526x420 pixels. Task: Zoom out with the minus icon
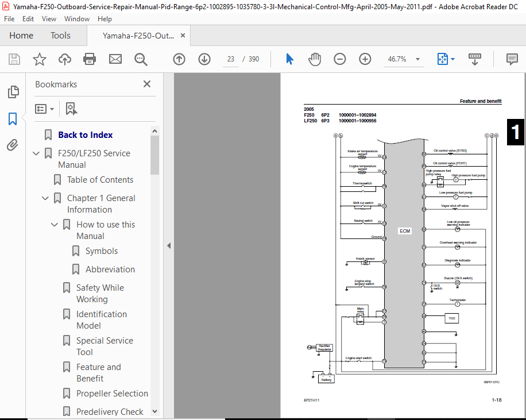tap(339, 59)
